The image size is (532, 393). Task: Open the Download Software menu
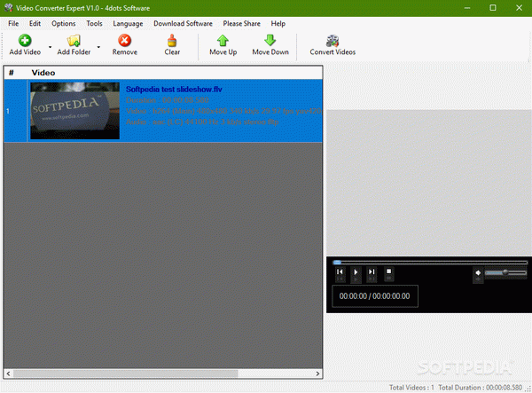click(183, 23)
